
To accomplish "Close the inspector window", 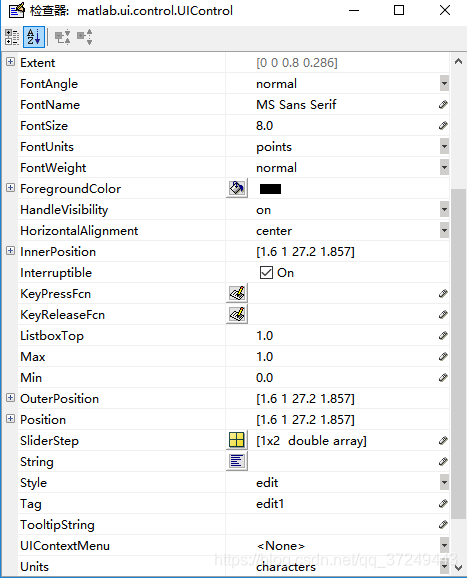I will pyautogui.click(x=445, y=10).
